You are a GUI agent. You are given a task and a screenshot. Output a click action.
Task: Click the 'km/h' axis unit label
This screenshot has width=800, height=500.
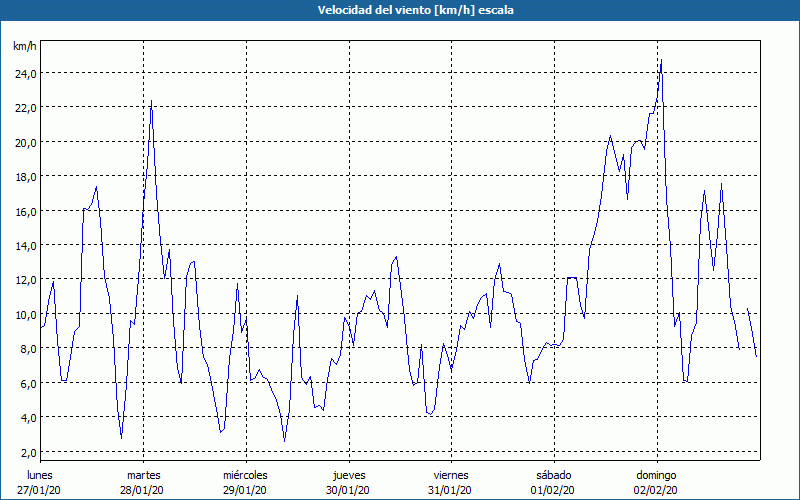click(x=24, y=46)
